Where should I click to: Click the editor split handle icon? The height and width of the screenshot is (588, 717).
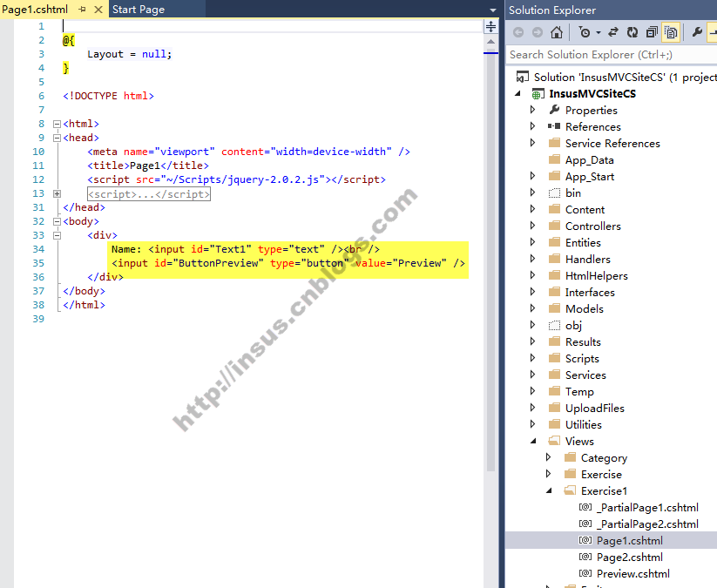click(490, 26)
